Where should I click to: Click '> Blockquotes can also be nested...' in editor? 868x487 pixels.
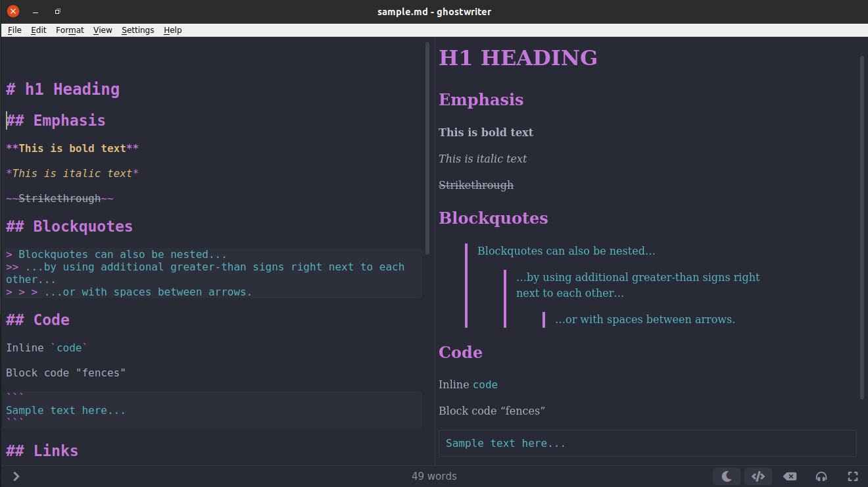(x=116, y=255)
